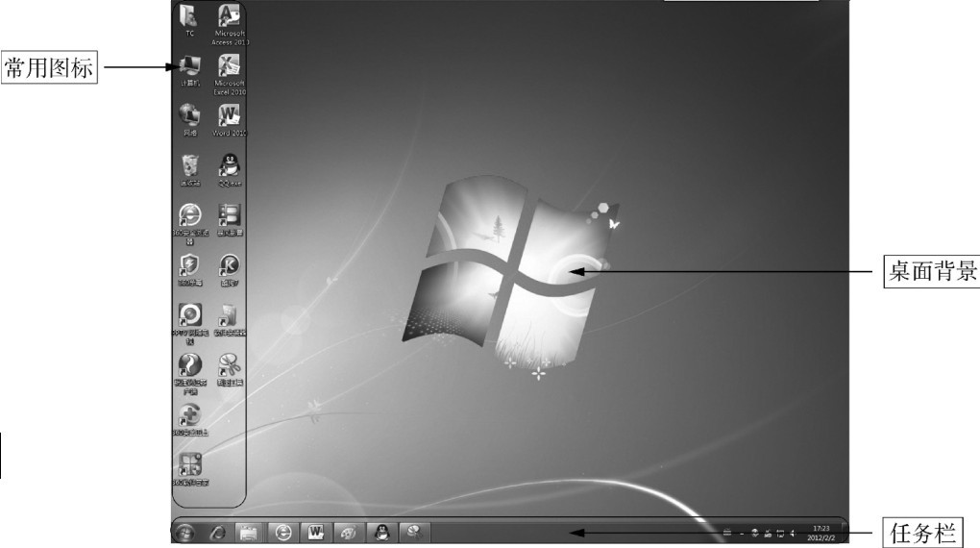980x548 pixels.
Task: Click the system tray volume speaker
Action: coord(793,534)
